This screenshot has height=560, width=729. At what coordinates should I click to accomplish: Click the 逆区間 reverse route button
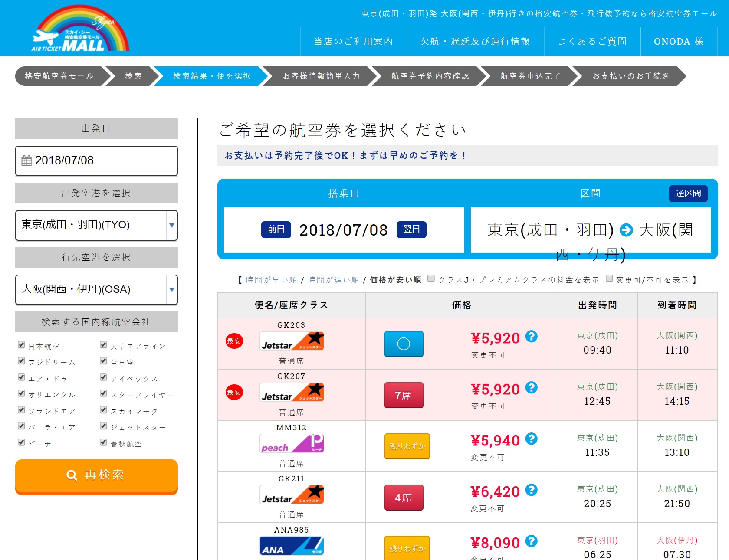click(x=688, y=193)
